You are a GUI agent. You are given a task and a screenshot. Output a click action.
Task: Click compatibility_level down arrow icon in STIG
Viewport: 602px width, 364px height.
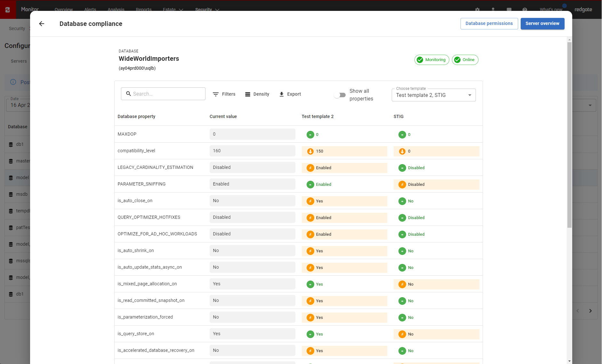point(402,151)
